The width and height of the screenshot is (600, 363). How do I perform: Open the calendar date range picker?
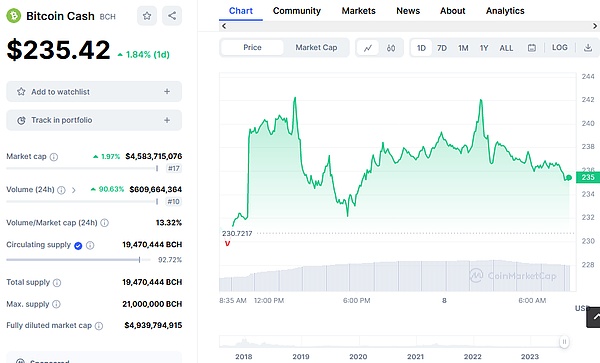pos(532,48)
